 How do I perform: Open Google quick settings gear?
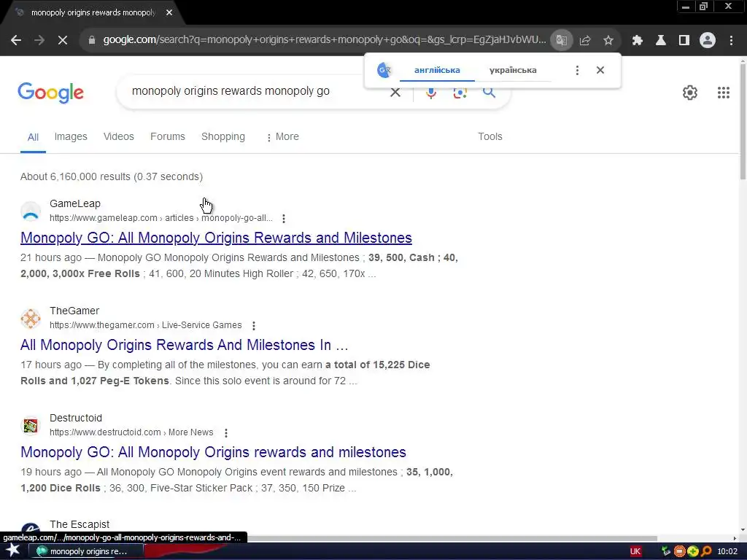click(x=690, y=93)
